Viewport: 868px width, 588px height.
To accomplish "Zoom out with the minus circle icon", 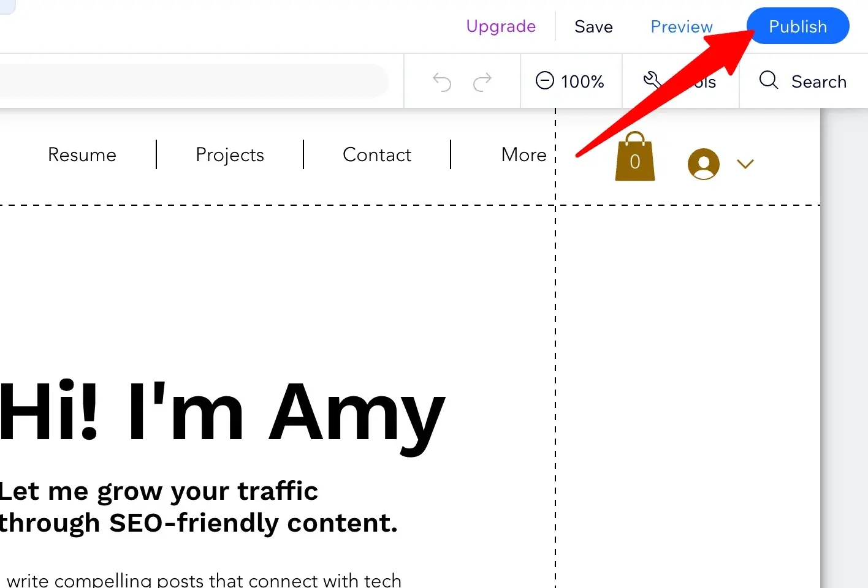I will [x=544, y=81].
